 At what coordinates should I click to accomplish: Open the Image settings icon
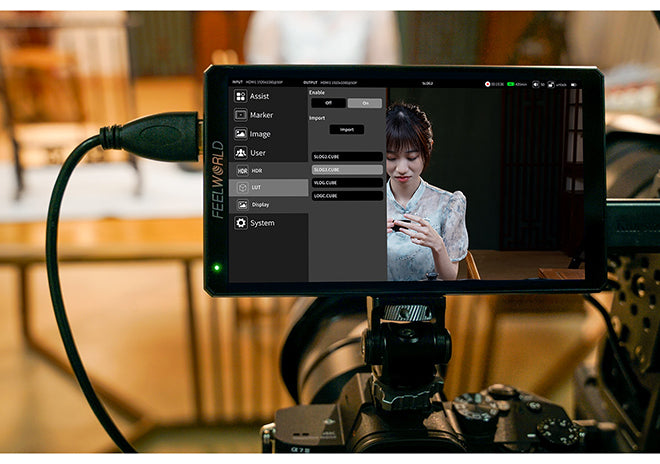tap(240, 134)
